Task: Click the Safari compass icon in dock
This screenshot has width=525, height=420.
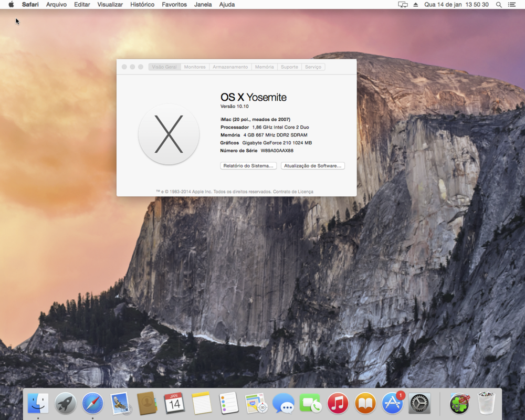Action: point(93,404)
